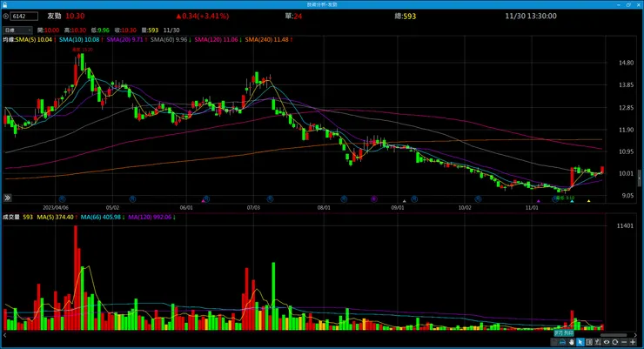This screenshot has height=349, width=644.
Task: Click the add-symbol plus icon beside 6142
Action: (6, 17)
